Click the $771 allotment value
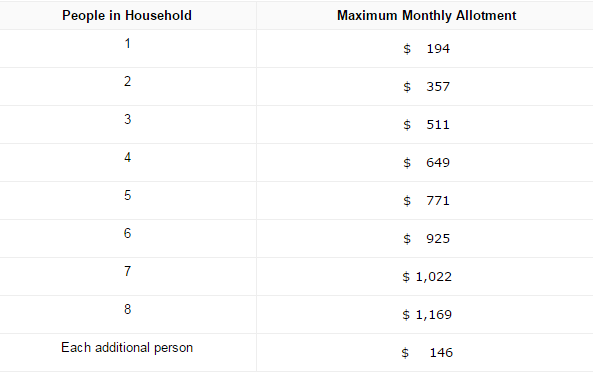The height and width of the screenshot is (372, 593). [427, 200]
